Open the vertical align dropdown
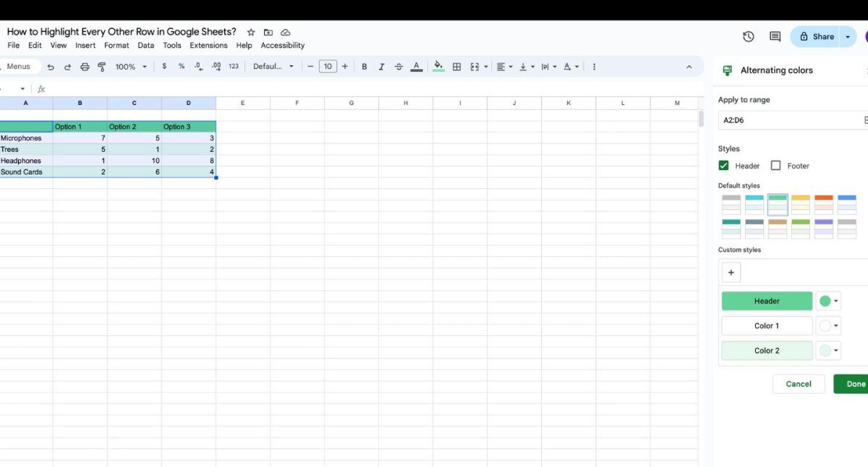 click(527, 67)
